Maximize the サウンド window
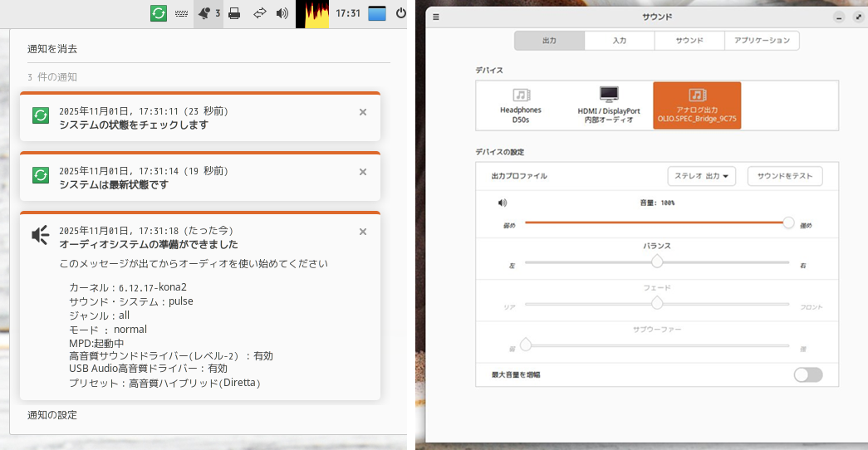The height and width of the screenshot is (450, 868). (859, 17)
